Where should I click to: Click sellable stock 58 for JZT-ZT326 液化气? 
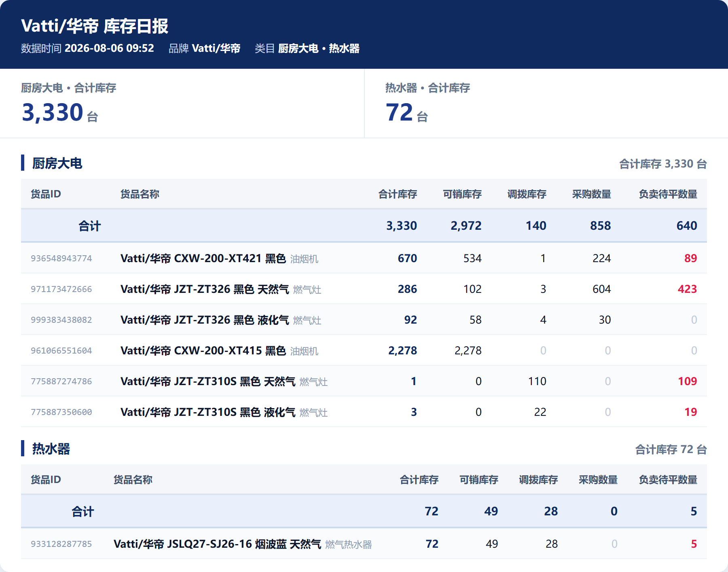click(x=475, y=320)
